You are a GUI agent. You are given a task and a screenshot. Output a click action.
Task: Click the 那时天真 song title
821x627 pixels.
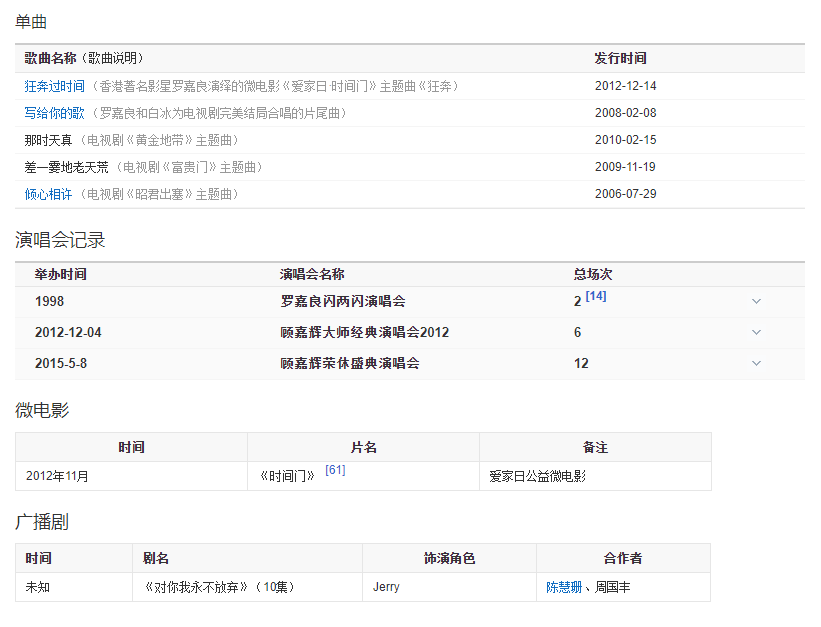tap(53, 140)
